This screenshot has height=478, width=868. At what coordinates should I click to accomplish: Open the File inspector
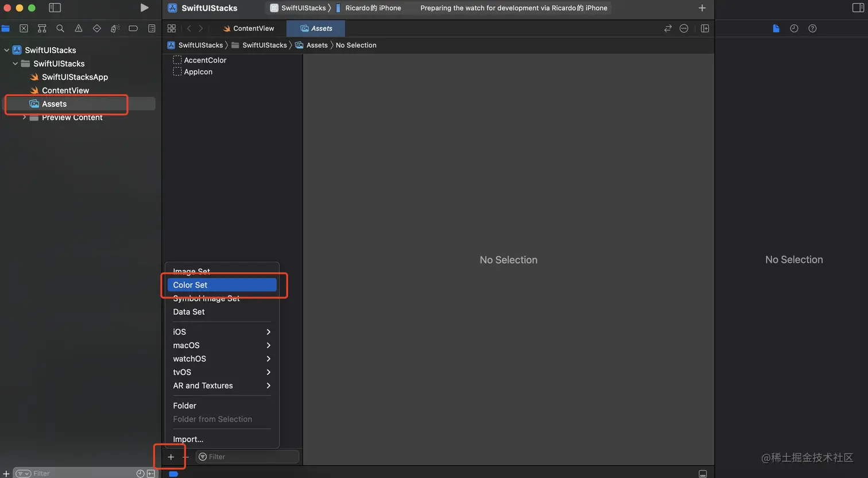click(776, 28)
